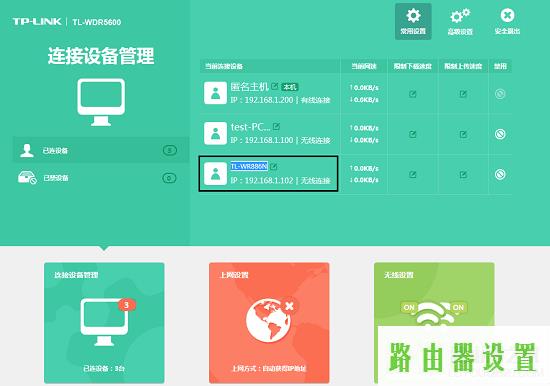The height and width of the screenshot is (386, 550).
Task: Click the connected devices count badge
Action: (170, 151)
